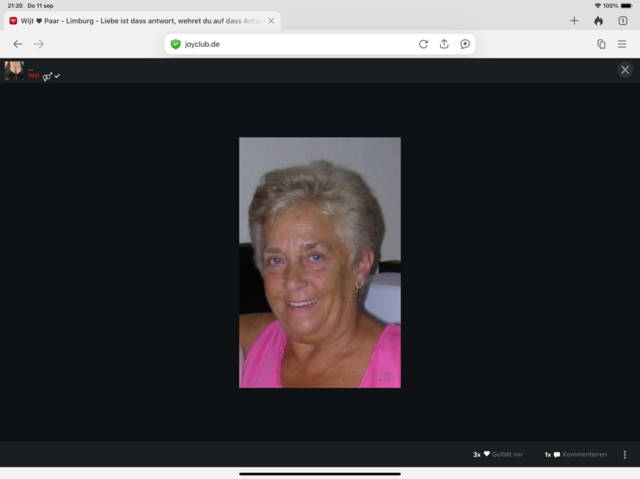The image size is (640, 479).
Task: Click the displayed photo in viewer
Action: point(319,262)
